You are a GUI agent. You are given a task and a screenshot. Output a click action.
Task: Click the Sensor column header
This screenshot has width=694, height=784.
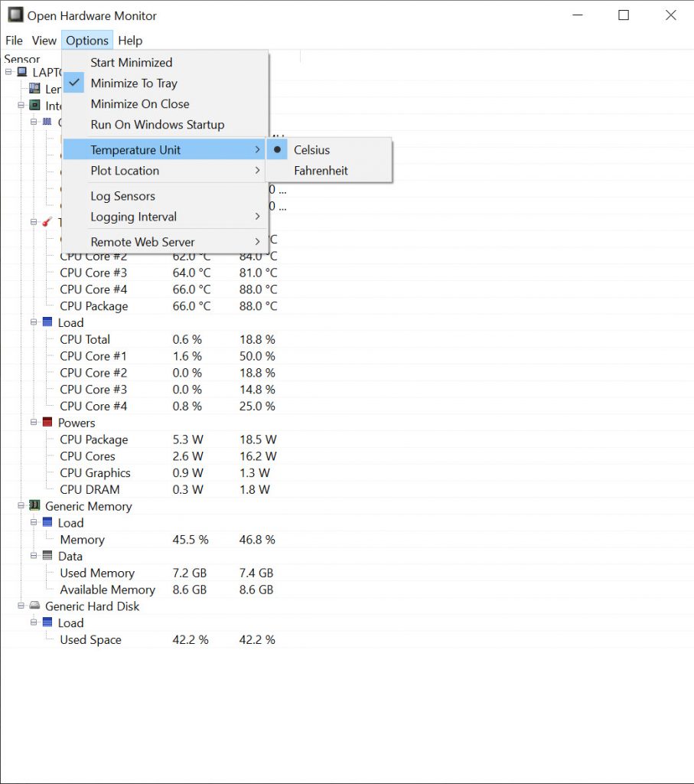(22, 59)
